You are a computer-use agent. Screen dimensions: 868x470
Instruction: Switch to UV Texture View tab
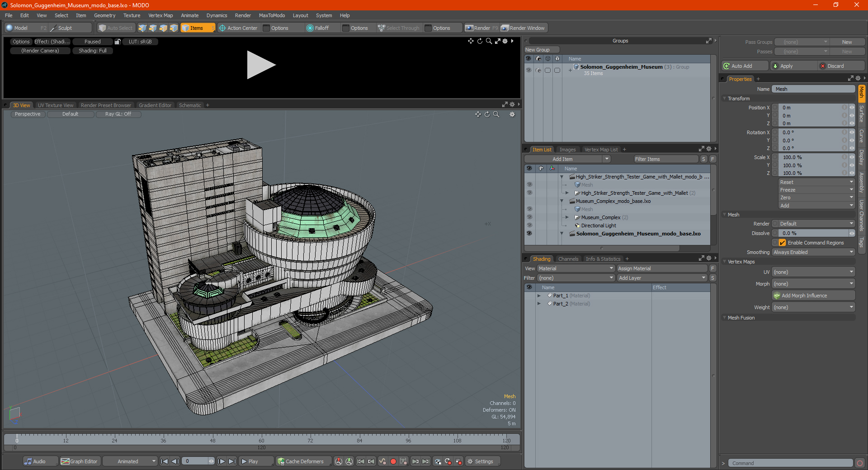(56, 105)
